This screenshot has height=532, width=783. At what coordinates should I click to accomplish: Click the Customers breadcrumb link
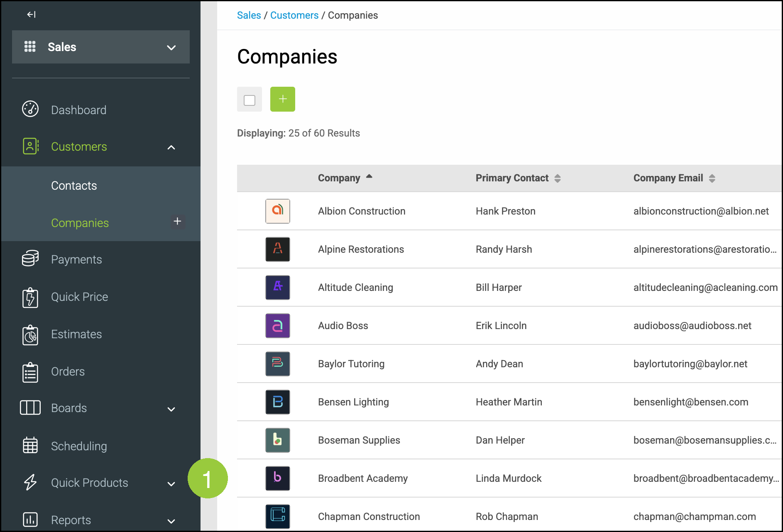pyautogui.click(x=294, y=15)
